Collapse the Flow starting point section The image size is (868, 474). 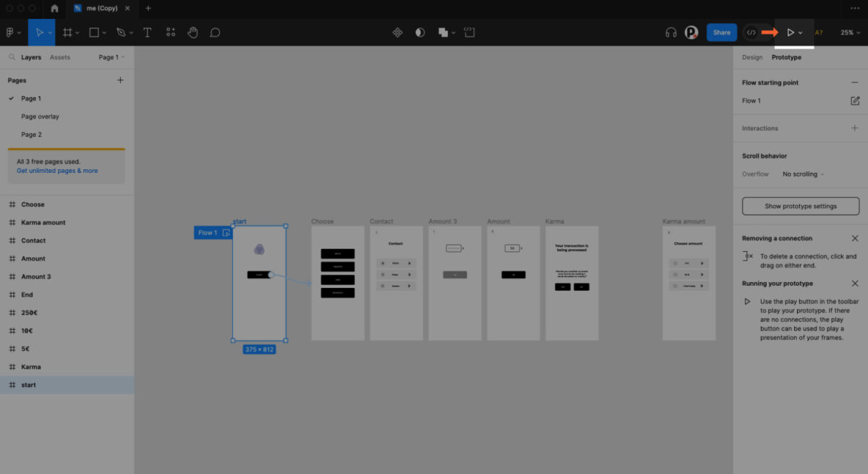click(x=855, y=82)
